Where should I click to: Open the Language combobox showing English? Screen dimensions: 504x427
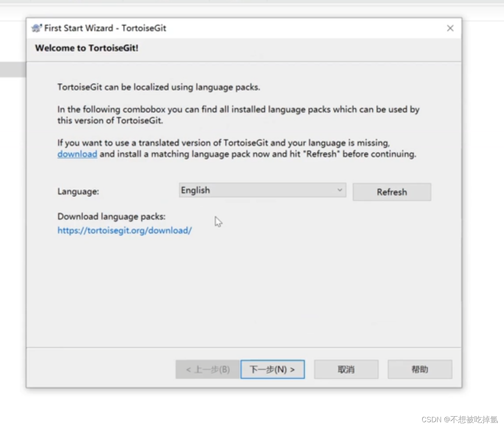click(262, 190)
